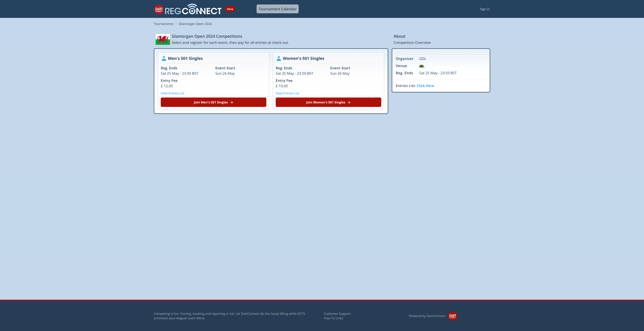Select Sat 25 May - 23:59 BST in the Men's card
The image size is (644, 331).
tap(179, 73)
